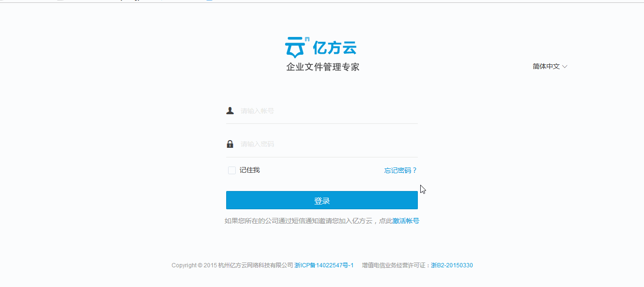Click the 记住我 label text
The height and width of the screenshot is (287, 644).
pyautogui.click(x=250, y=170)
